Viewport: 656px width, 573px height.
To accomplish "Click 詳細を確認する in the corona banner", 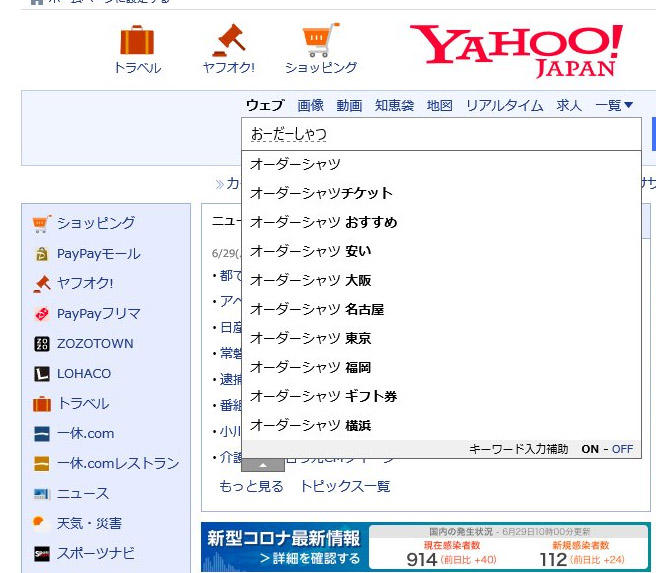I will click(310, 559).
